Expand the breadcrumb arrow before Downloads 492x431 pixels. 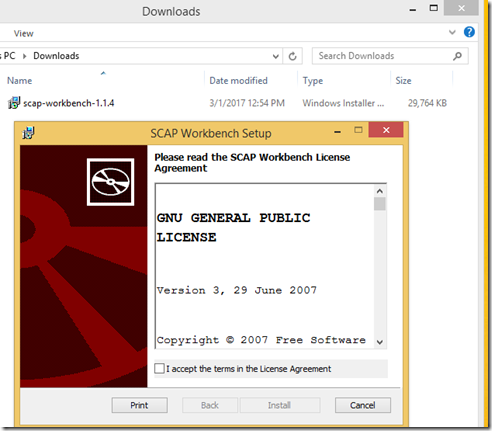[24, 56]
